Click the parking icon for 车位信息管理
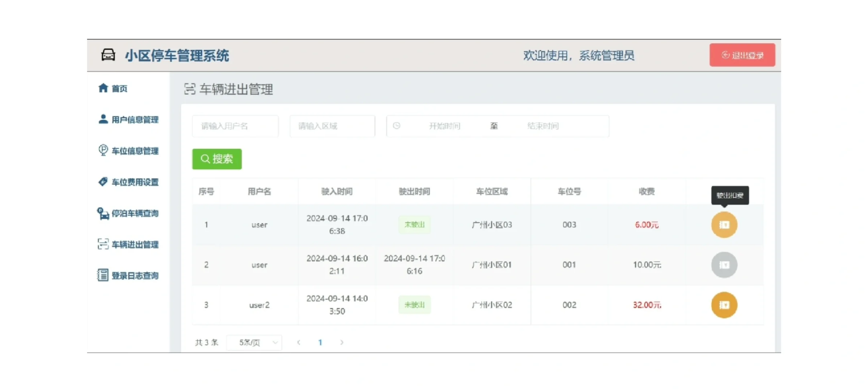 point(103,150)
